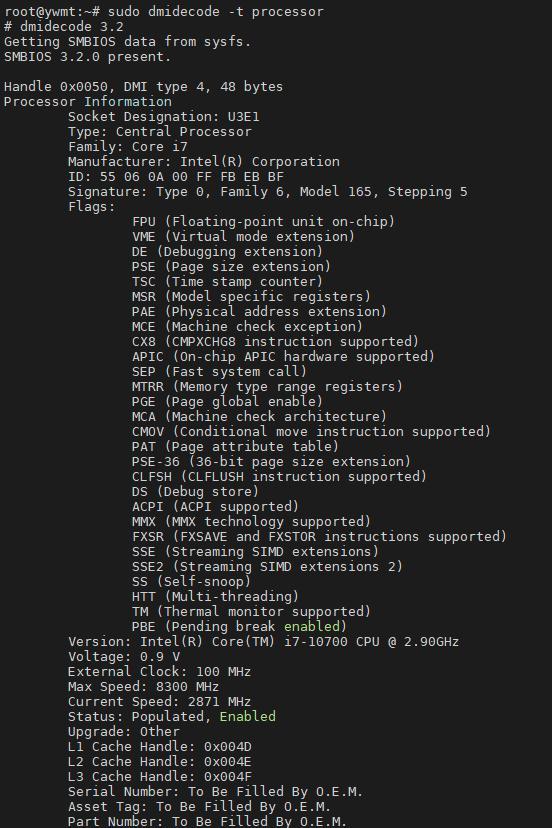Screen dimensions: 552x828
Task: Click the HTT Multi-threading flag
Action: tap(216, 597)
